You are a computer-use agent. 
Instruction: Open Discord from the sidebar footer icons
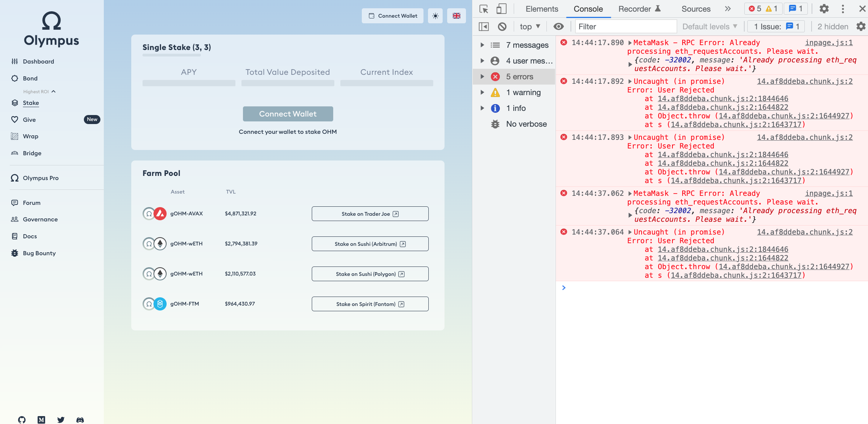pyautogui.click(x=80, y=420)
